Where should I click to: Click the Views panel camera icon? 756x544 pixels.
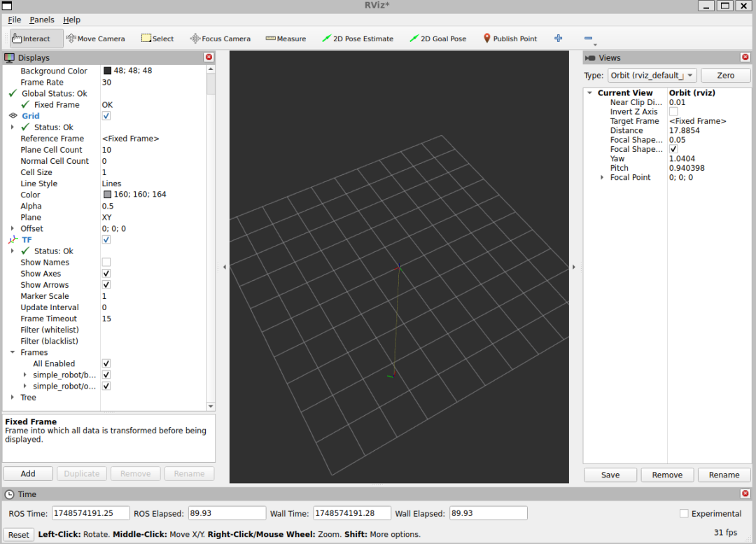pyautogui.click(x=590, y=58)
